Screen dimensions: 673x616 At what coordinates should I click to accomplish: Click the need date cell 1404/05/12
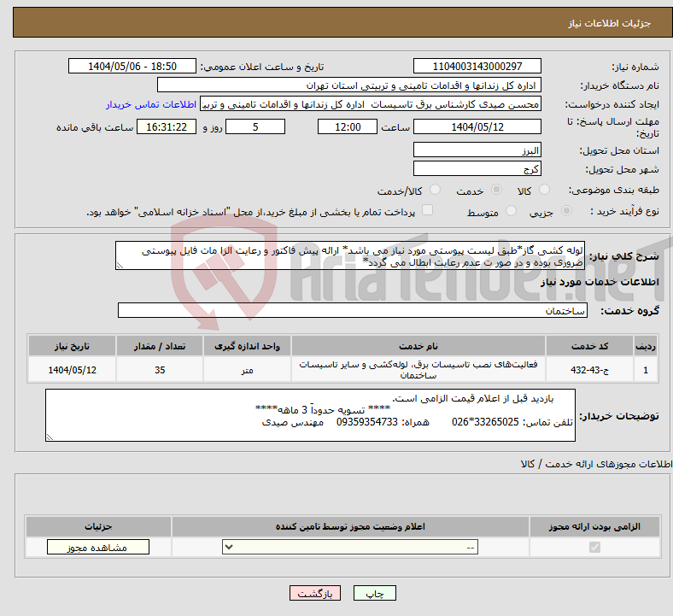coord(72,370)
